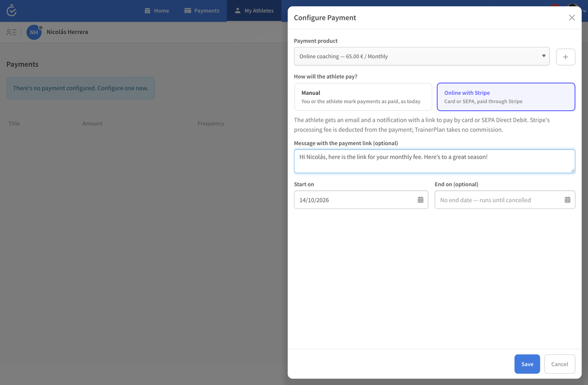Viewport: 588px width, 385px height.
Task: Save the payment configuration
Action: click(x=527, y=364)
